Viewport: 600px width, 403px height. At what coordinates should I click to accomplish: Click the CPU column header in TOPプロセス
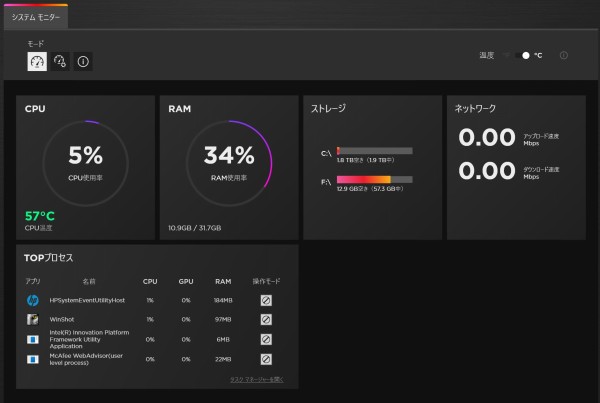tap(150, 281)
